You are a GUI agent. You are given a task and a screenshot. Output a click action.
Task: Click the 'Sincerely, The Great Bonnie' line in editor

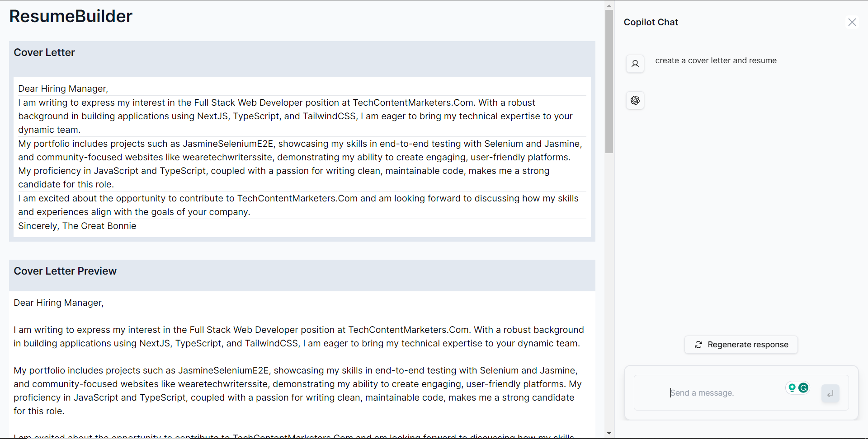point(77,226)
